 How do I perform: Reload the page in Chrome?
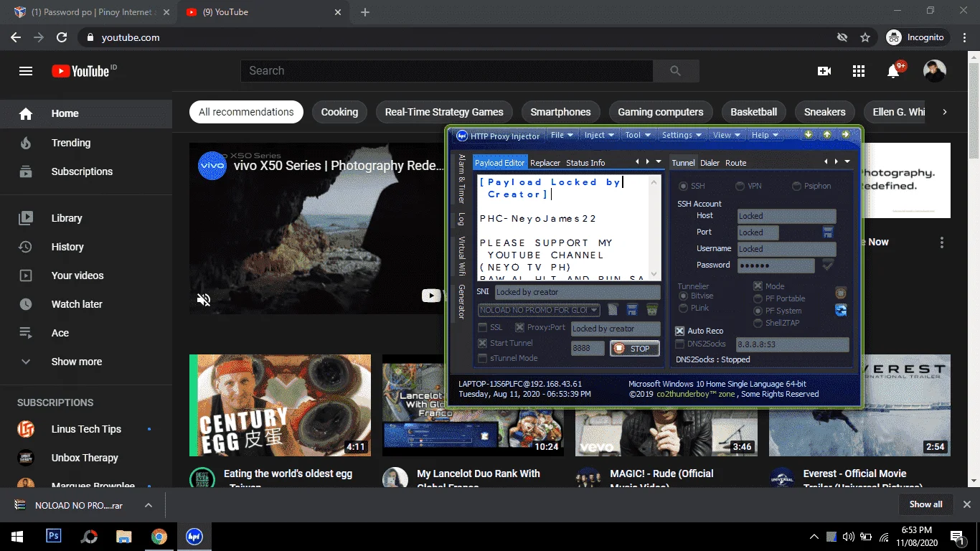tap(62, 37)
